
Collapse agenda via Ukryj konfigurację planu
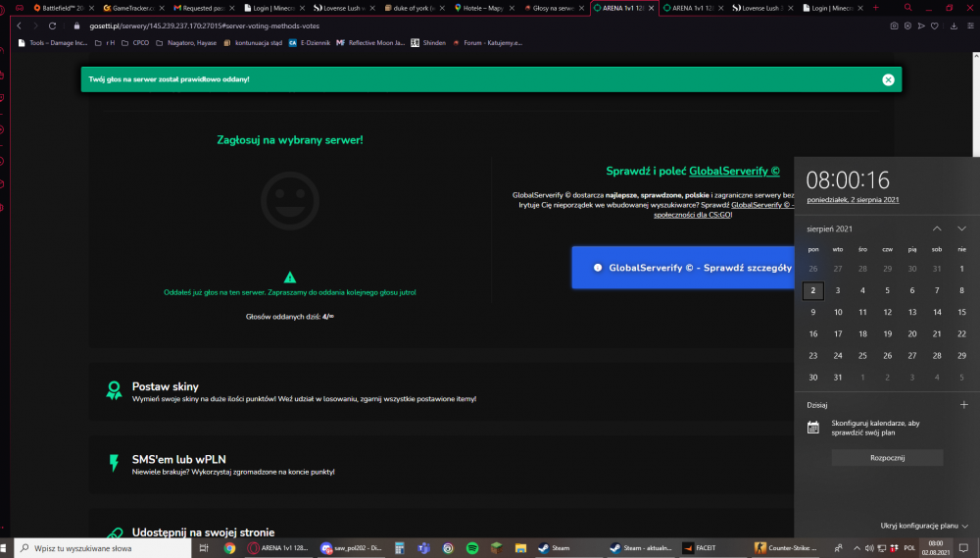tap(924, 526)
